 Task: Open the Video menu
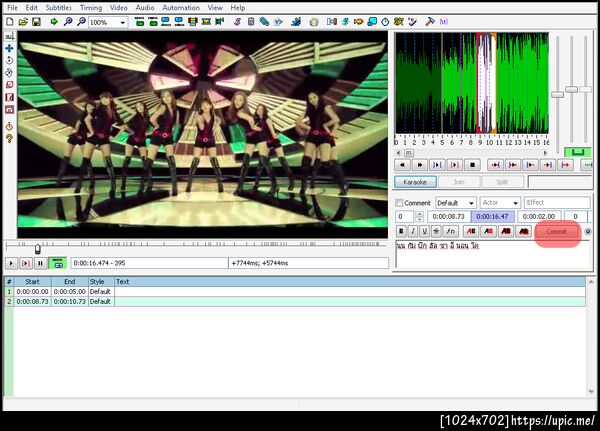[119, 8]
